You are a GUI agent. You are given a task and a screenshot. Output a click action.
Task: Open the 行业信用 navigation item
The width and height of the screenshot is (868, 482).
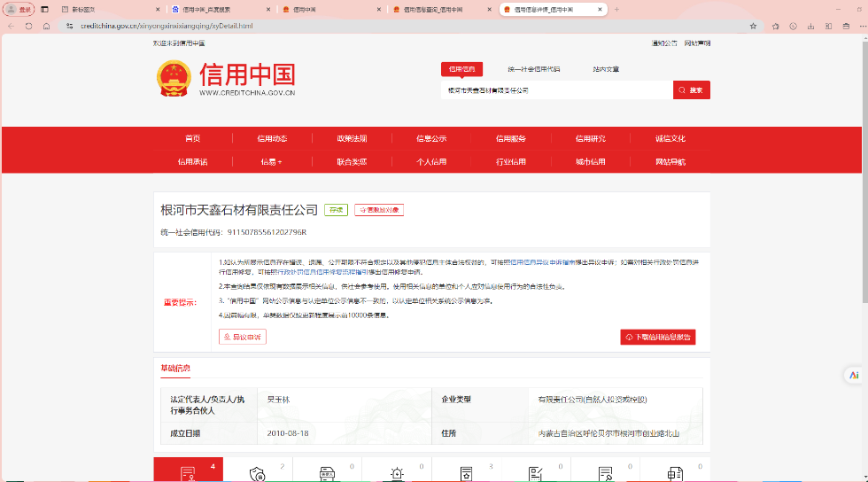(x=510, y=162)
